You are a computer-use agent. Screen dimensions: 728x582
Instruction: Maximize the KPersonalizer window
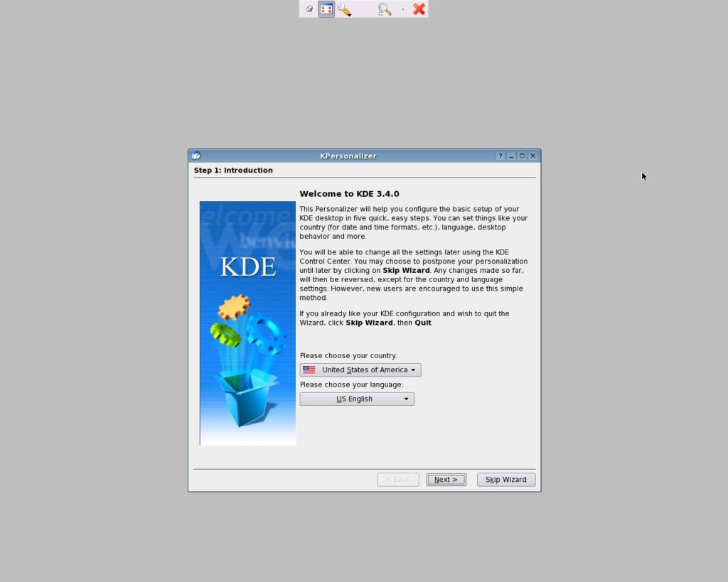[x=522, y=156]
